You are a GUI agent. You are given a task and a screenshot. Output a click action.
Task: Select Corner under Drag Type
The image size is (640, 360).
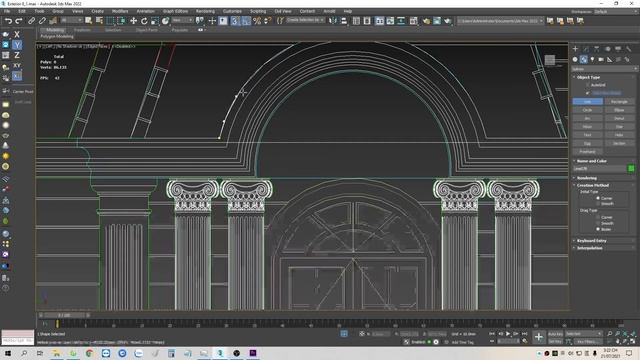598,217
